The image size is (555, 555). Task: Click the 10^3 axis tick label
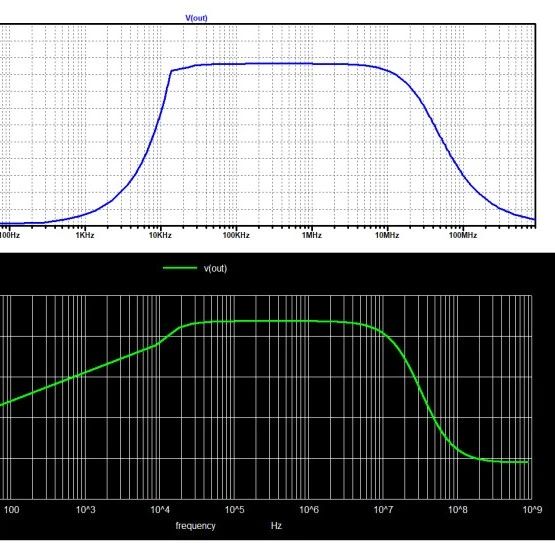(x=86, y=510)
